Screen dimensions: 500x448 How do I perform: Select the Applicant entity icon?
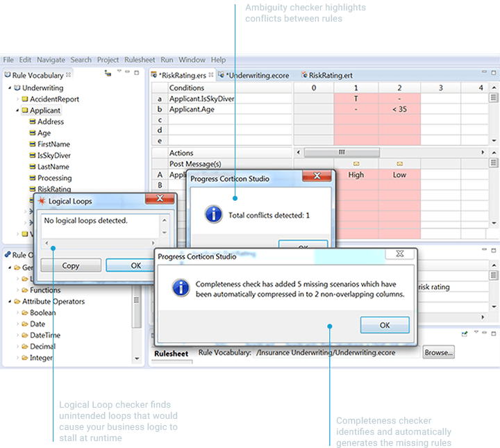(x=25, y=110)
